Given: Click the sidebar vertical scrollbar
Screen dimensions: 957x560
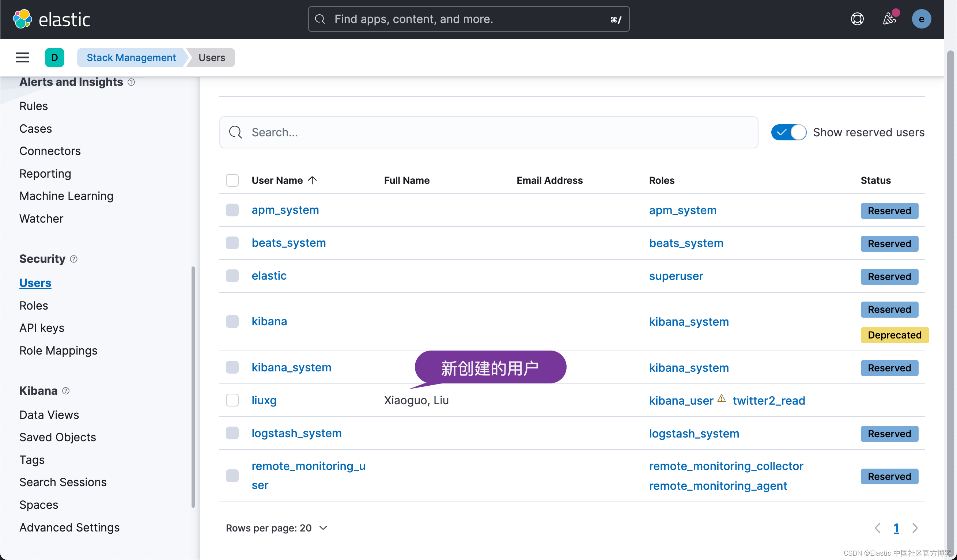Looking at the screenshot, I should [193, 387].
